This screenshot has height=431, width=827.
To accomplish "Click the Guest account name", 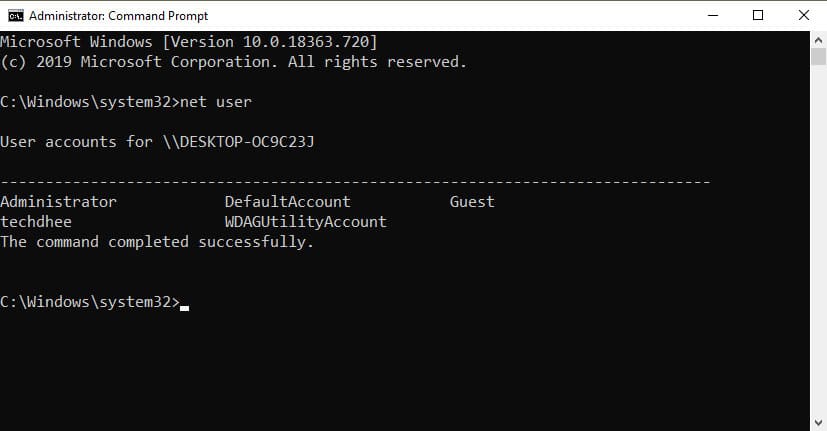I will (471, 201).
